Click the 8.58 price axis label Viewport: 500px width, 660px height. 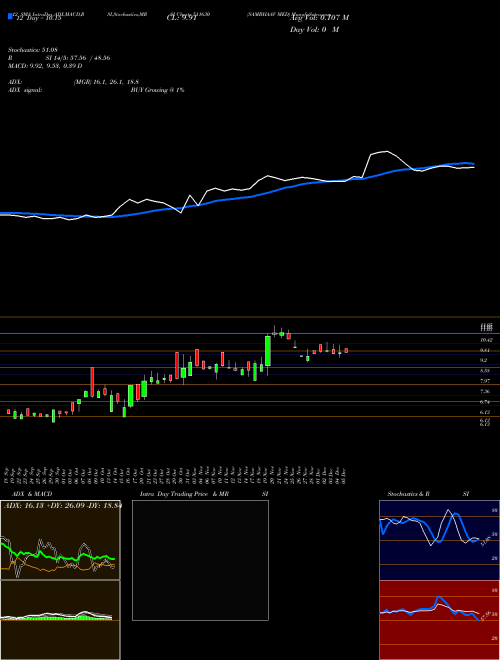[484, 371]
